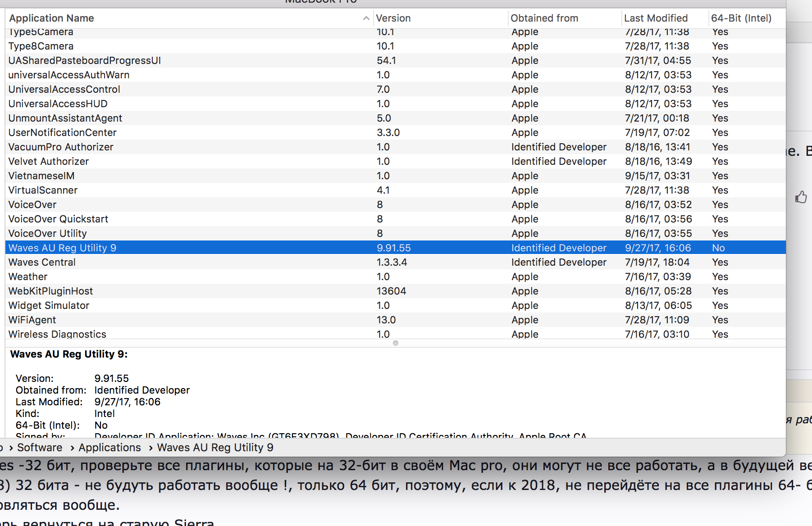Select the UniversalAccessHUD row
Viewport: 812px width, 526px height.
click(395, 104)
